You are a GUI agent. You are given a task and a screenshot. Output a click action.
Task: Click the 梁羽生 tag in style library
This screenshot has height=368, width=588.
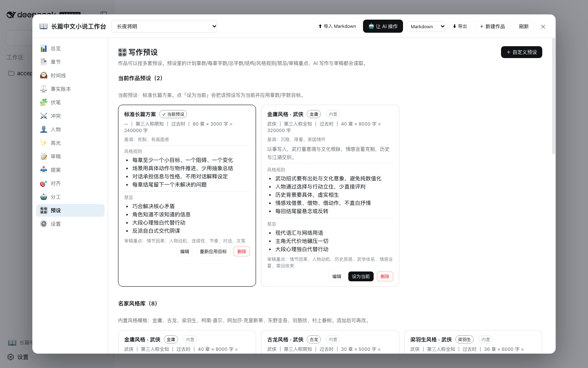click(x=464, y=339)
